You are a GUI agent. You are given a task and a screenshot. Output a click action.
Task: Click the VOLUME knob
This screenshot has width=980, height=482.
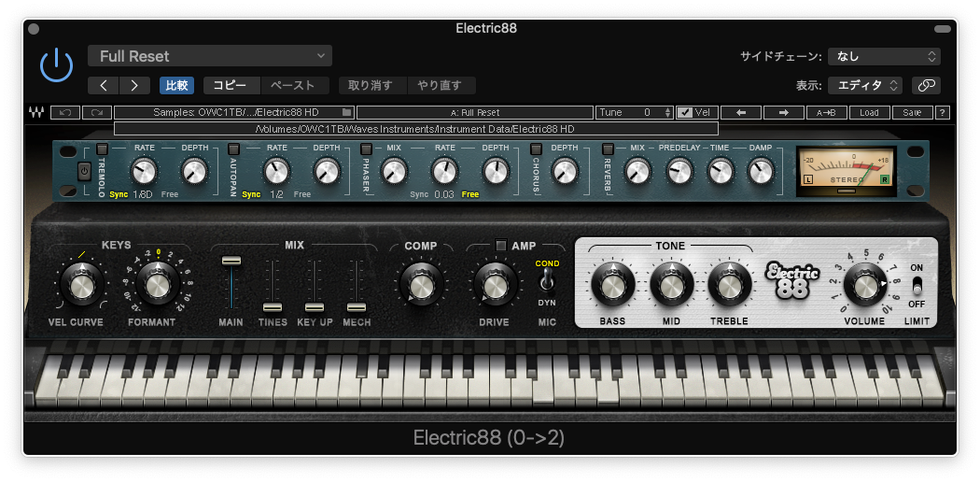(x=865, y=285)
